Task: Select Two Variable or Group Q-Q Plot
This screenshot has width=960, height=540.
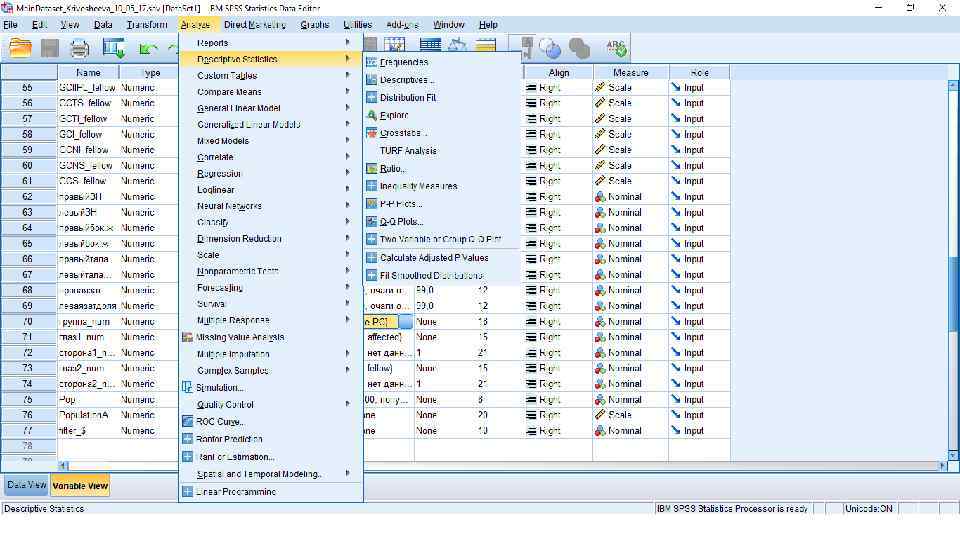Action: coord(442,239)
